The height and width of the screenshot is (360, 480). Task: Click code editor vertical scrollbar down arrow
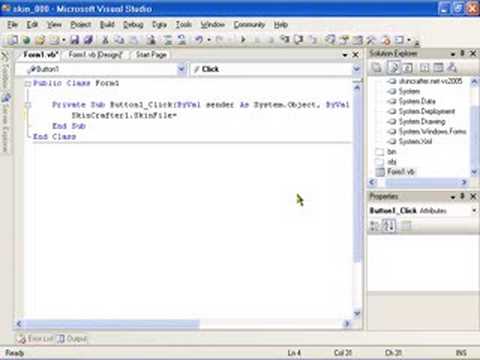point(357,314)
